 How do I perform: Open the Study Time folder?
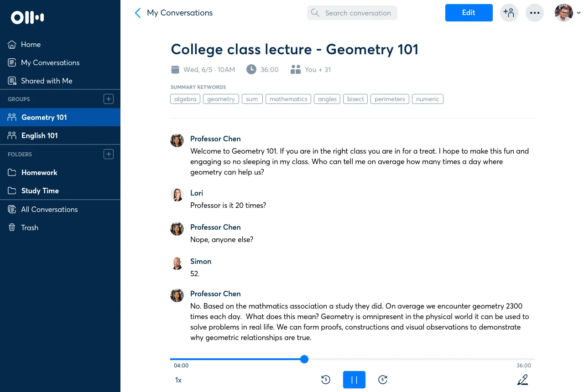pos(40,191)
